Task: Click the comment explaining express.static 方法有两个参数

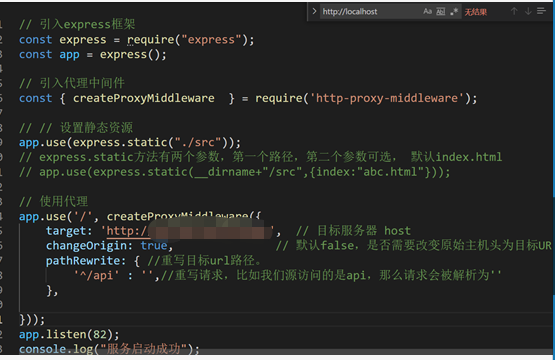Action: pyautogui.click(x=261, y=157)
